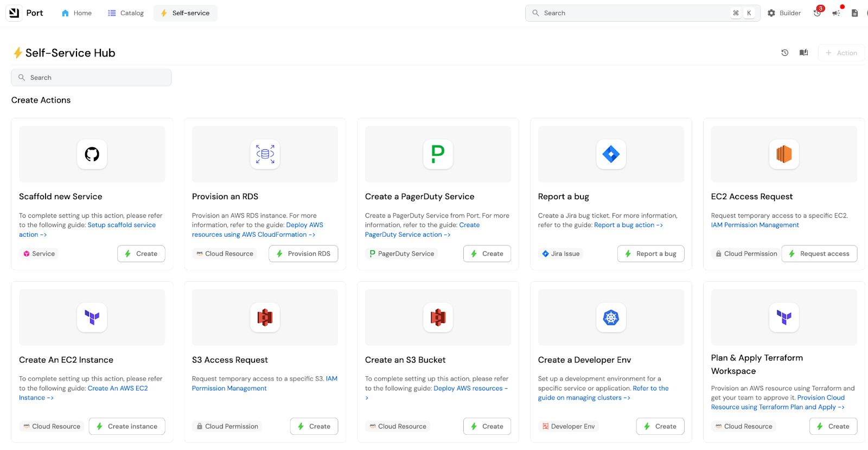Select the Create a Developer Env title

point(584,360)
